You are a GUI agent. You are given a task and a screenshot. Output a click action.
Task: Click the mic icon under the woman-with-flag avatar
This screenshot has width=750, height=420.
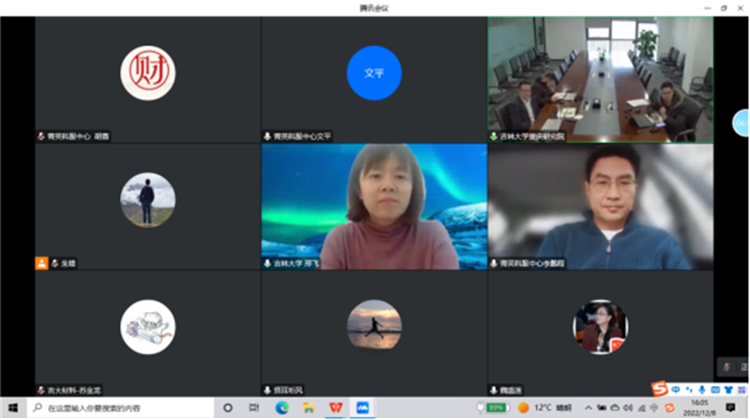click(494, 390)
